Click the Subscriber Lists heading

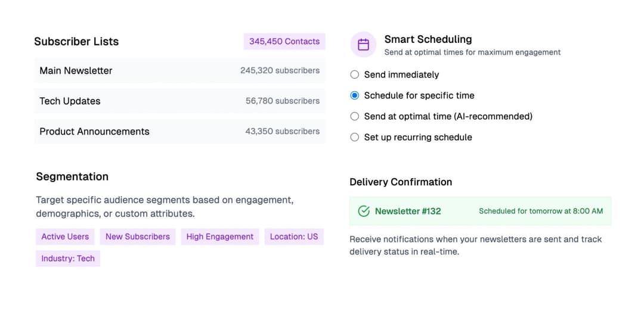coord(76,42)
